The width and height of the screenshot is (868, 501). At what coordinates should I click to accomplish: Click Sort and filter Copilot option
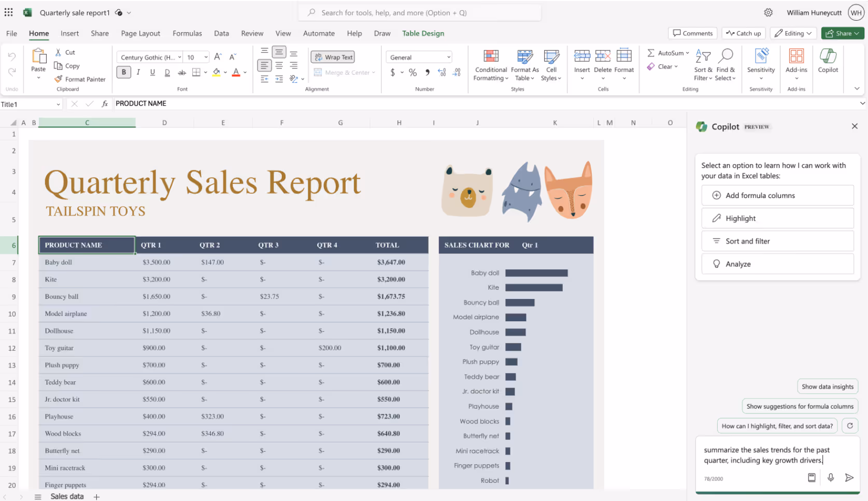pyautogui.click(x=777, y=241)
